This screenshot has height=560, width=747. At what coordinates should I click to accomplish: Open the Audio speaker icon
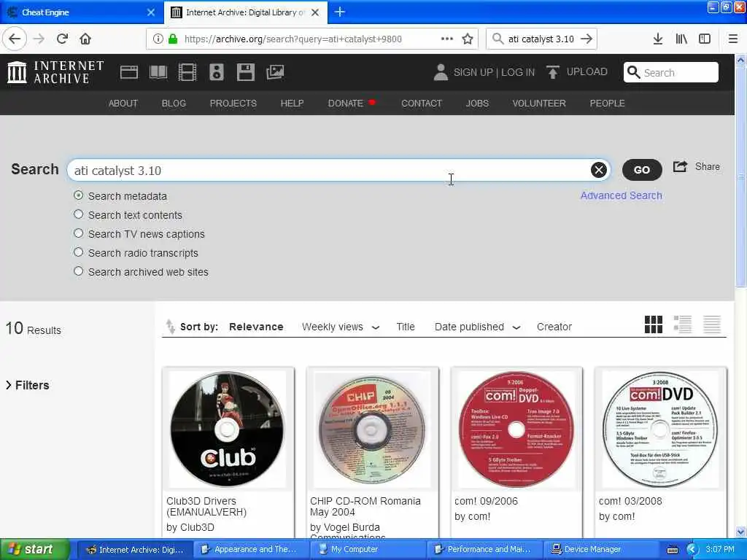[x=216, y=72]
